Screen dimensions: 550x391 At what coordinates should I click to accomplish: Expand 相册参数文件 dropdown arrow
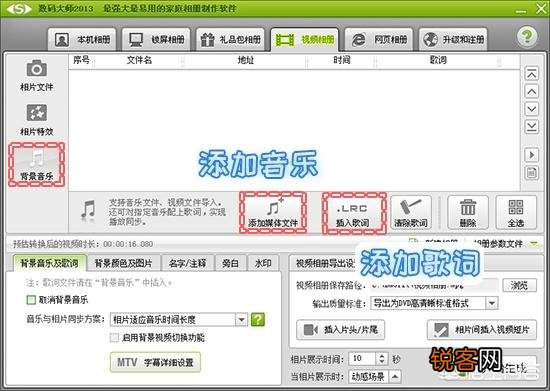point(534,243)
